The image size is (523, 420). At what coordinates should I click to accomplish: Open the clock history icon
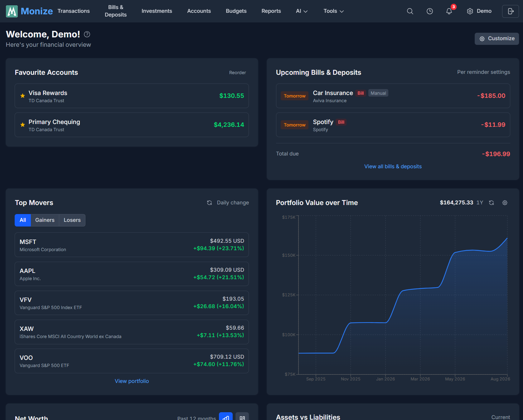click(x=430, y=11)
